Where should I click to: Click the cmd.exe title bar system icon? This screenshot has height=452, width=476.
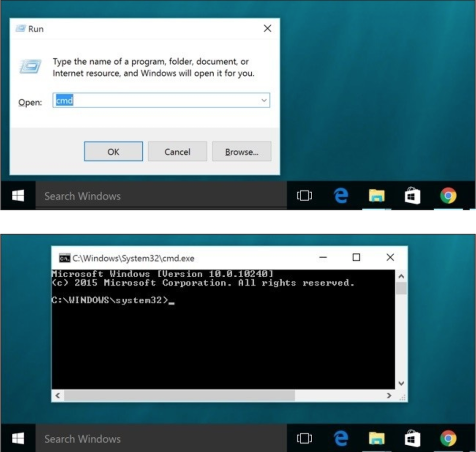coord(64,258)
